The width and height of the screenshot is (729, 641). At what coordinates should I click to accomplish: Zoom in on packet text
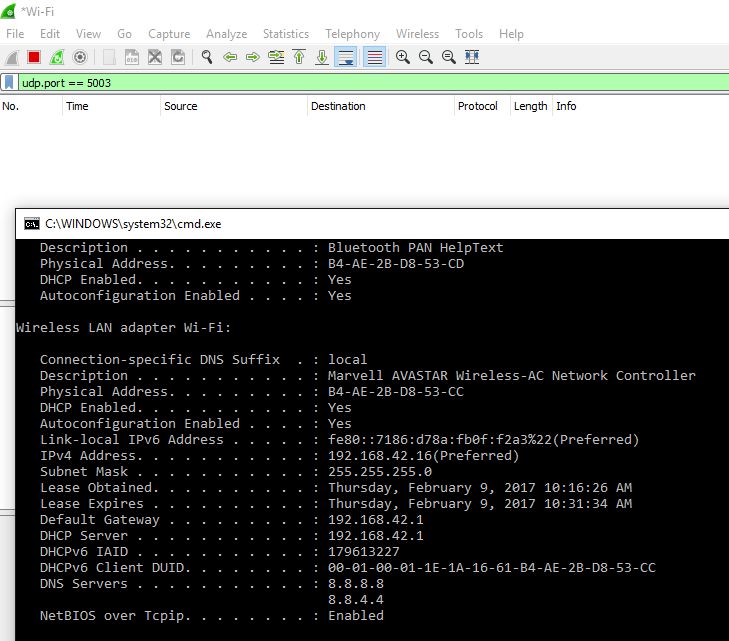403,57
